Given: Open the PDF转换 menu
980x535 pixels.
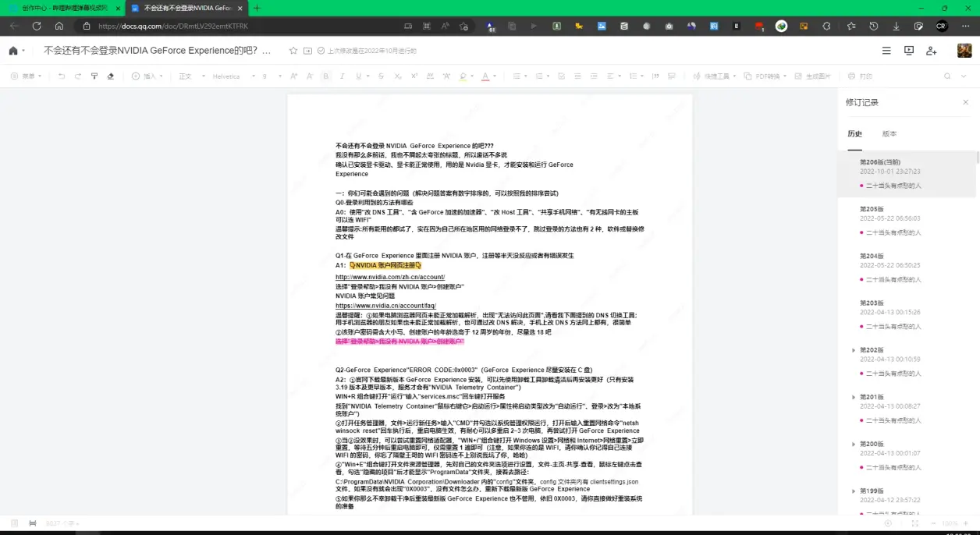Looking at the screenshot, I should pos(765,76).
